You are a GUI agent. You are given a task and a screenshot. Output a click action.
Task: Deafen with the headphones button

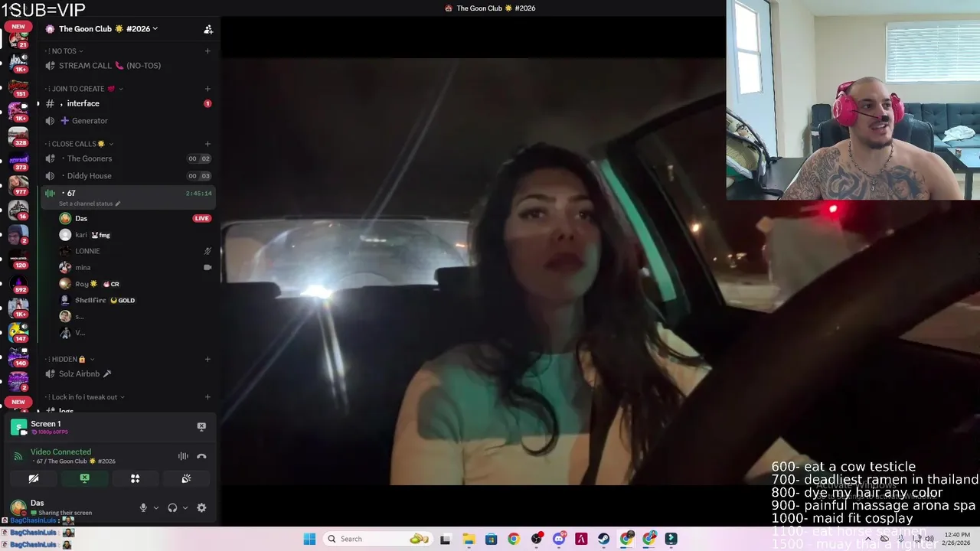coord(172,507)
